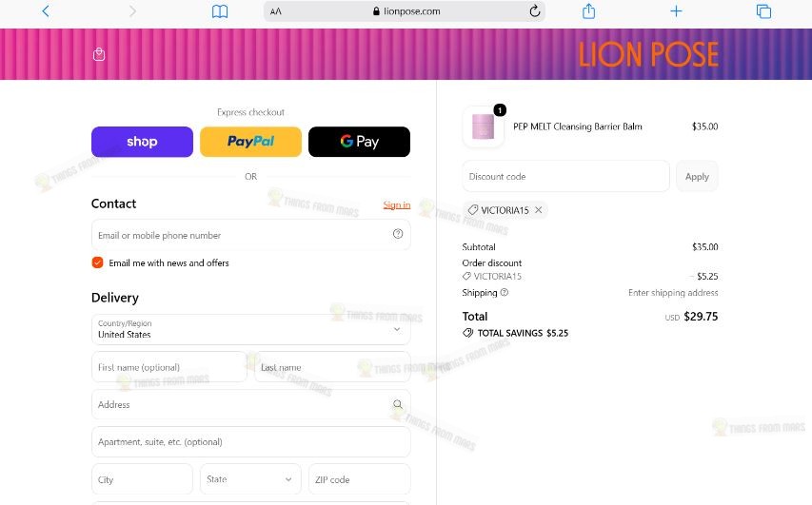Click the PEP MELT Cleansing Barrier Balm text
812x505 pixels.
(x=578, y=126)
